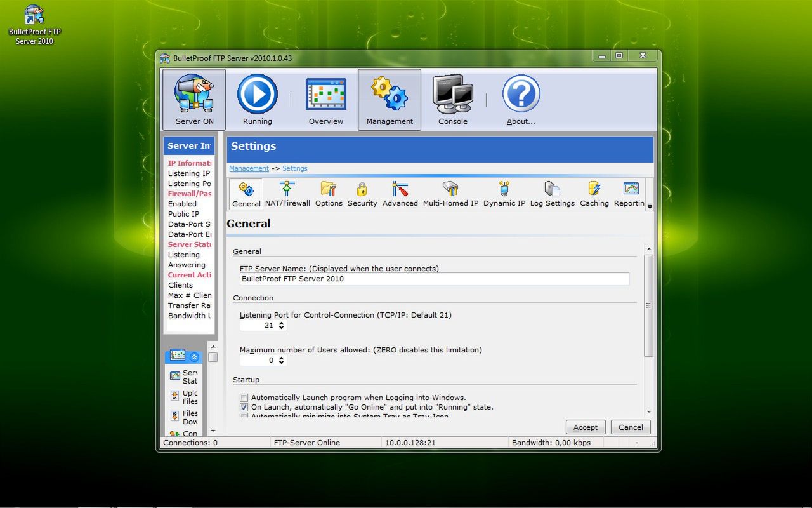Click the sidebar list scroll down arrow
Viewport: 812px width, 508px height.
pos(213,431)
